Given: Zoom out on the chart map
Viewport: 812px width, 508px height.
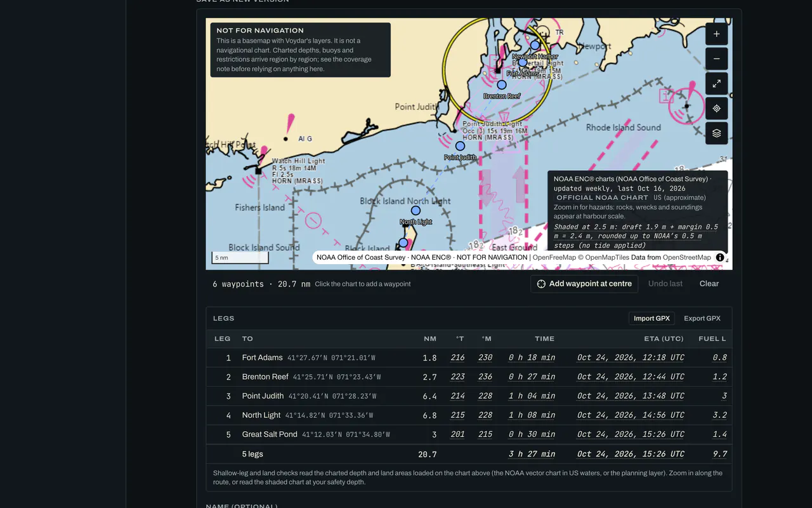Looking at the screenshot, I should [716, 59].
